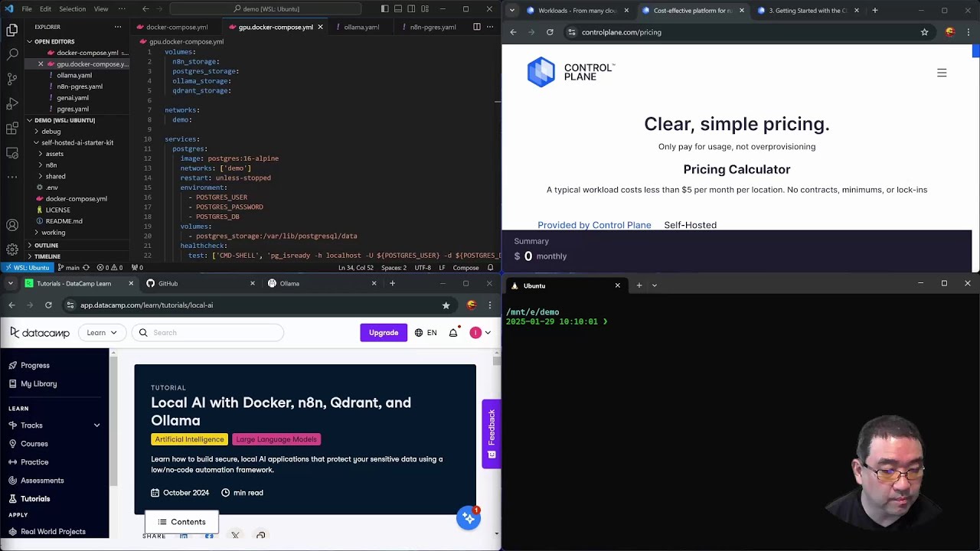Click the DataCamp search field
The width and height of the screenshot is (980, 551).
207,333
